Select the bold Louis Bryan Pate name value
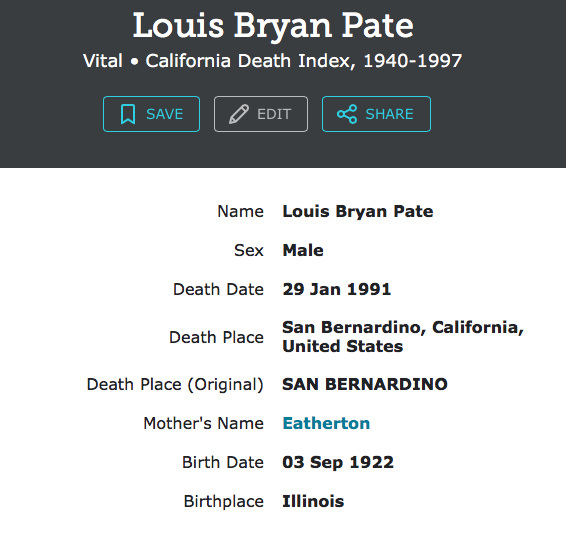Screen dimensions: 566x546 (358, 211)
